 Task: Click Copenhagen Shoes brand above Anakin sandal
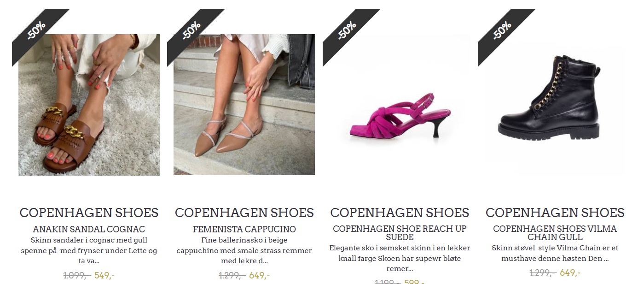point(89,213)
